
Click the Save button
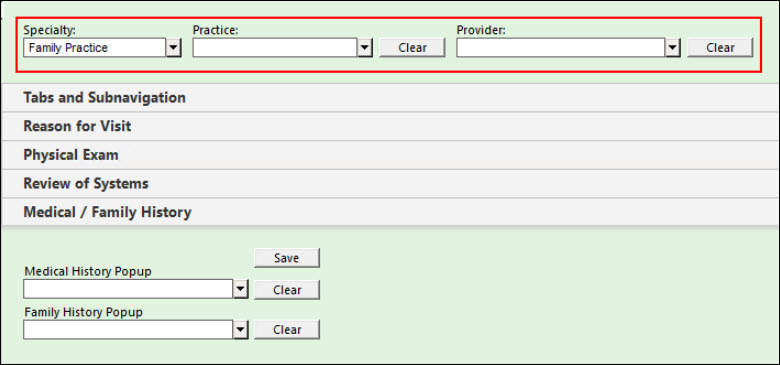(x=287, y=258)
